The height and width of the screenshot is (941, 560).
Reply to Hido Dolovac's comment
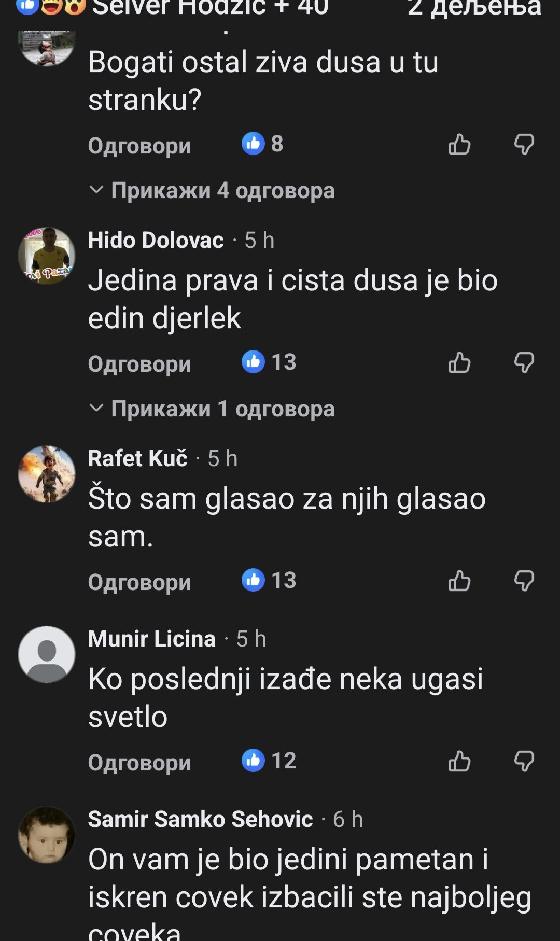[x=139, y=363]
